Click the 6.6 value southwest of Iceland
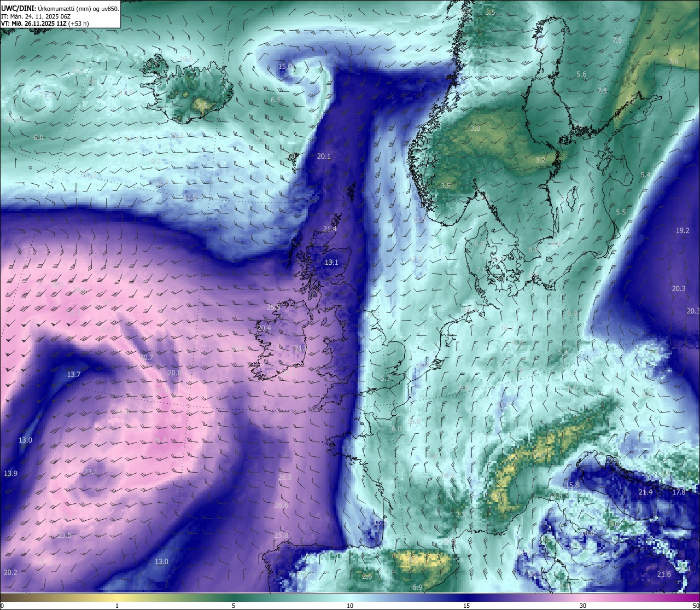 [38, 138]
